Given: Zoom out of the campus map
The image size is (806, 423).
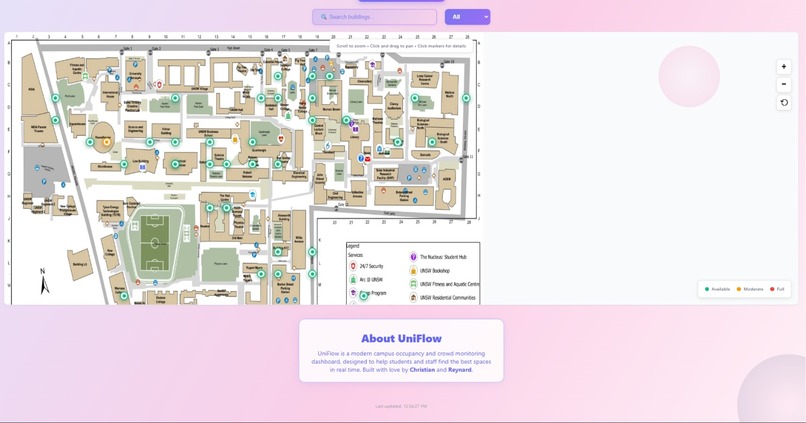Looking at the screenshot, I should pos(783,84).
